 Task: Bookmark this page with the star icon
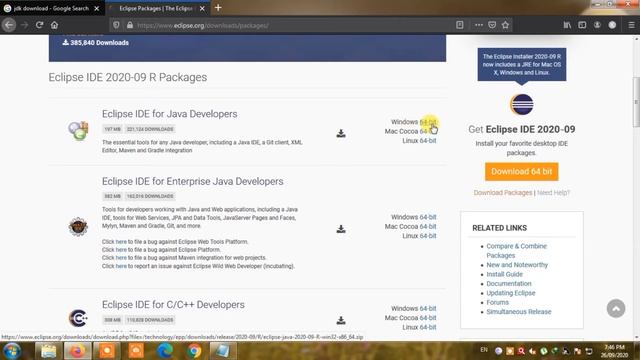pos(506,25)
